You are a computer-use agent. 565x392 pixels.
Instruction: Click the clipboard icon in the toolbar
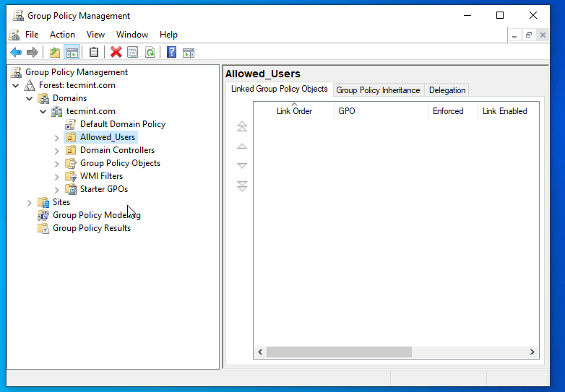click(94, 52)
